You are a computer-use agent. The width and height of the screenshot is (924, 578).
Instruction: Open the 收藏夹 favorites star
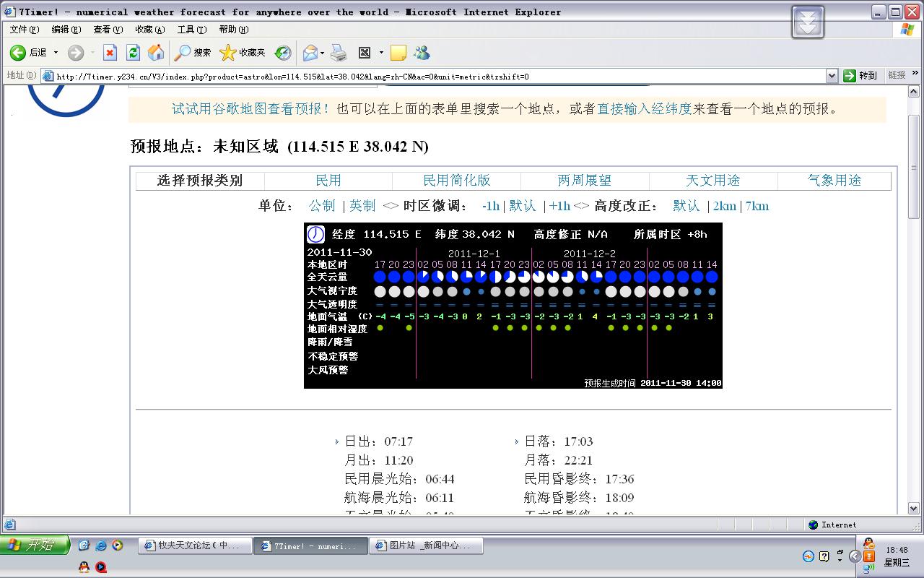(243, 53)
